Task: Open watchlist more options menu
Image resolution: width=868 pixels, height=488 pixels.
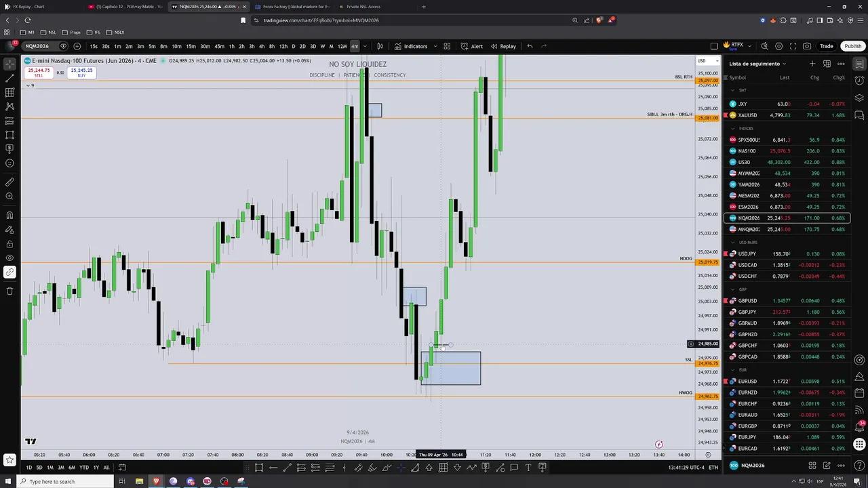Action: coord(841,64)
